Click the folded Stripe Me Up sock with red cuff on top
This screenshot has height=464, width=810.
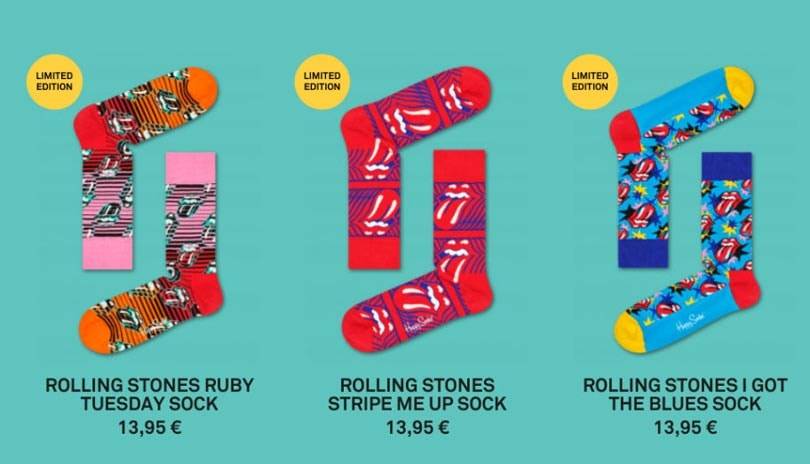460,212
